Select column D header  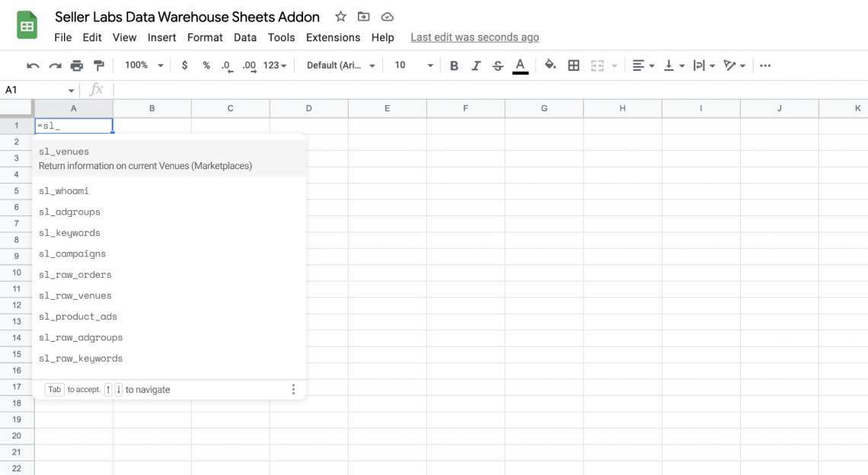click(x=309, y=109)
